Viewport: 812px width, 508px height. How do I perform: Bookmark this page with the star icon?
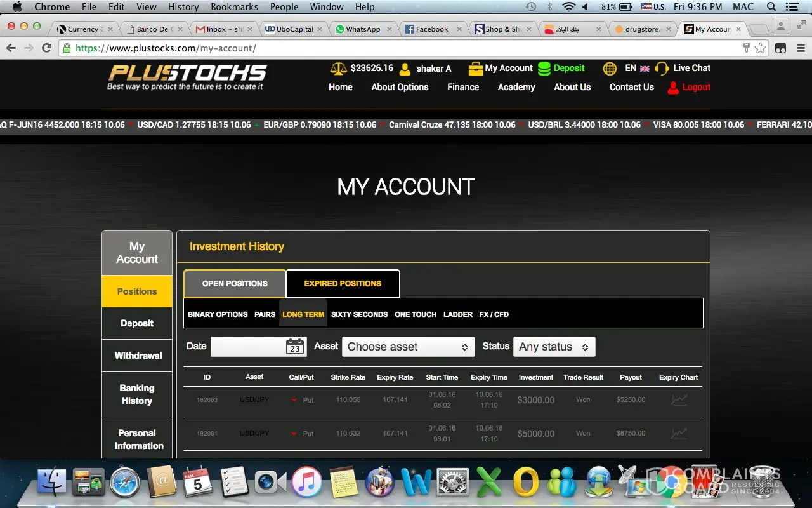point(761,48)
